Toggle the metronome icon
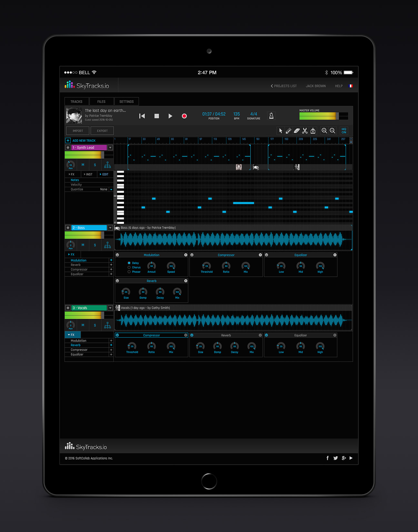Image resolution: width=418 pixels, height=532 pixels. pos(271,116)
